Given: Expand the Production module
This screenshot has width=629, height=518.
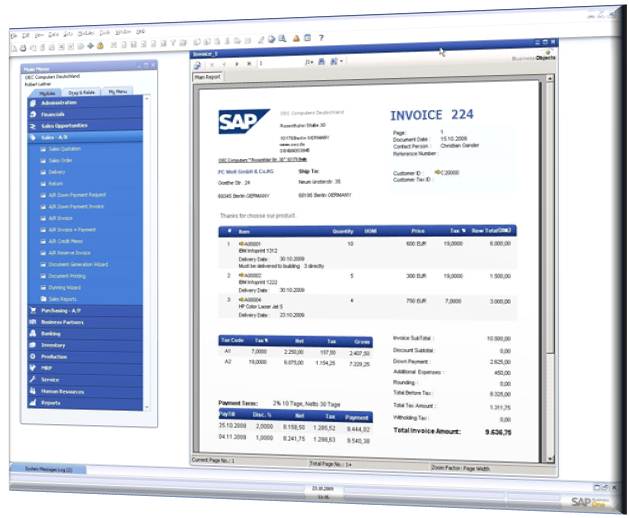Looking at the screenshot, I should [85, 357].
